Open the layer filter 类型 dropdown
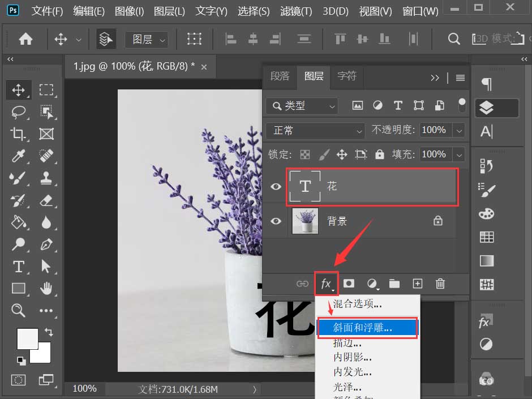The height and width of the screenshot is (399, 532). tap(301, 106)
